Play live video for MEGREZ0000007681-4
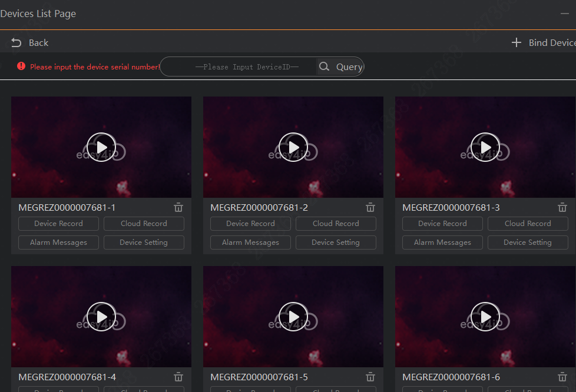The height and width of the screenshot is (392, 576). [x=101, y=317]
